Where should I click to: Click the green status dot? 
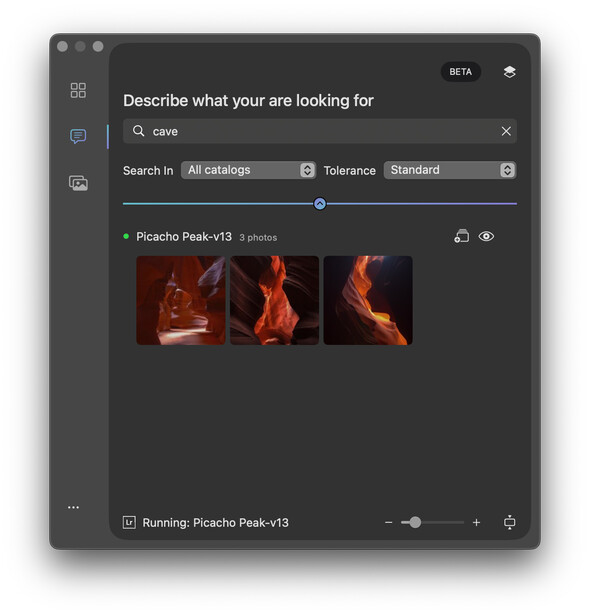pos(126,236)
